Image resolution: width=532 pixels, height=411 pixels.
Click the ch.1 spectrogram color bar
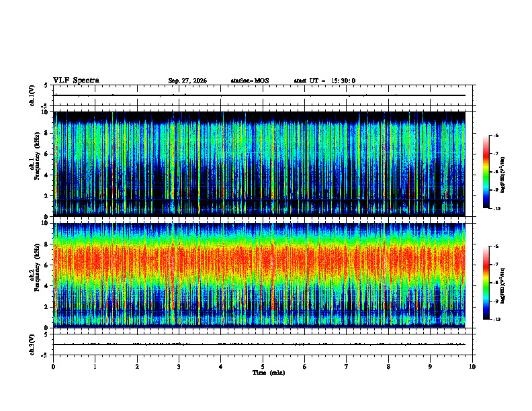486,172
